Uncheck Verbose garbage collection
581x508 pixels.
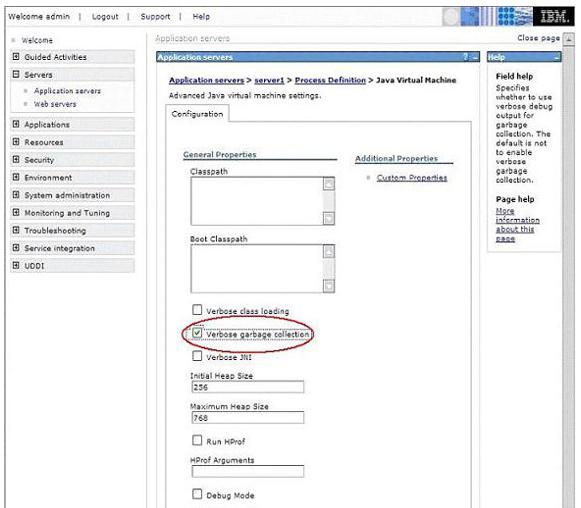point(197,333)
